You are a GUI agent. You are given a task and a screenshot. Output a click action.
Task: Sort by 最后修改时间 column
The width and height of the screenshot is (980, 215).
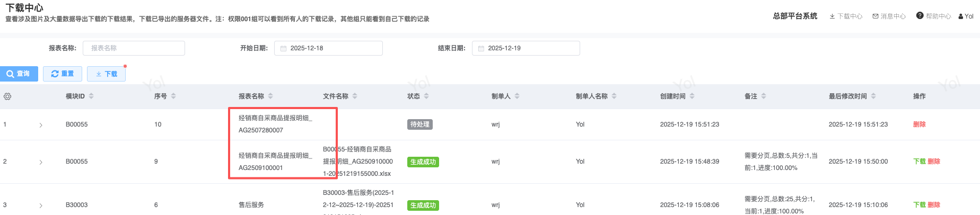click(873, 96)
